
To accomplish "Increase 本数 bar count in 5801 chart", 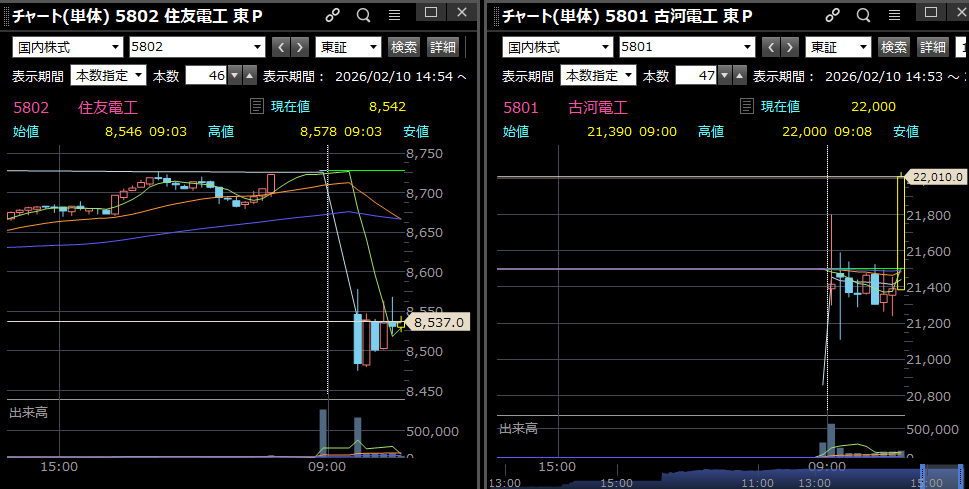I will coord(738,76).
